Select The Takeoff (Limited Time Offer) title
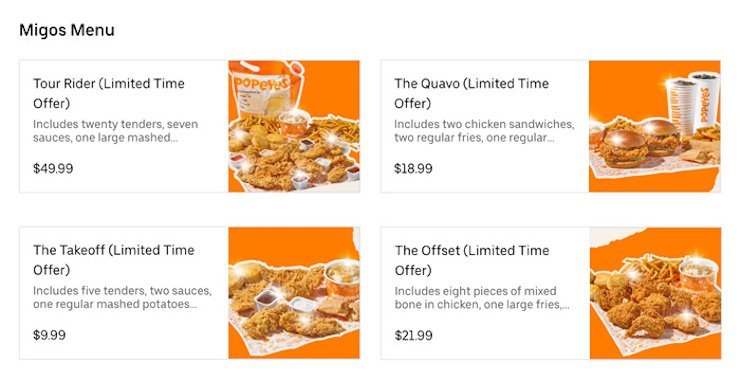Image resolution: width=740 pixels, height=381 pixels. pyautogui.click(x=113, y=260)
